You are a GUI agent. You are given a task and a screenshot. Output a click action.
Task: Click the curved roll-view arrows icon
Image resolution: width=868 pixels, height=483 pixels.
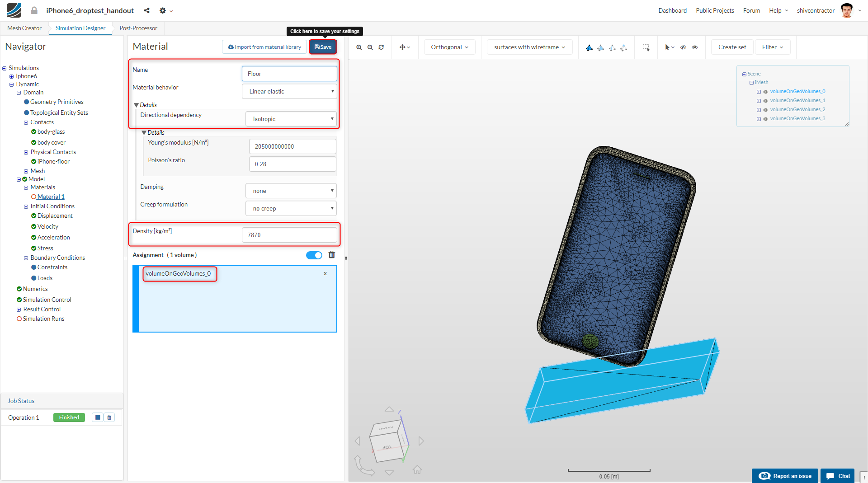tap(364, 466)
